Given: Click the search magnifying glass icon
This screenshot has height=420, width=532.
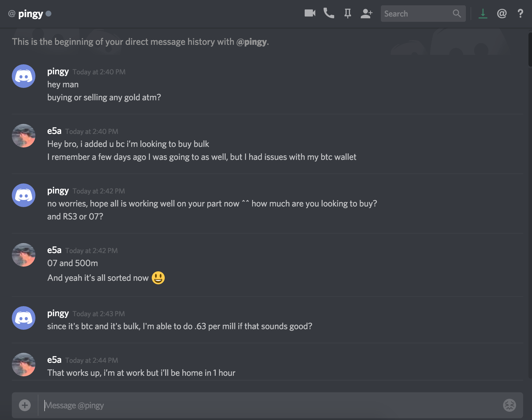Looking at the screenshot, I should coord(456,14).
